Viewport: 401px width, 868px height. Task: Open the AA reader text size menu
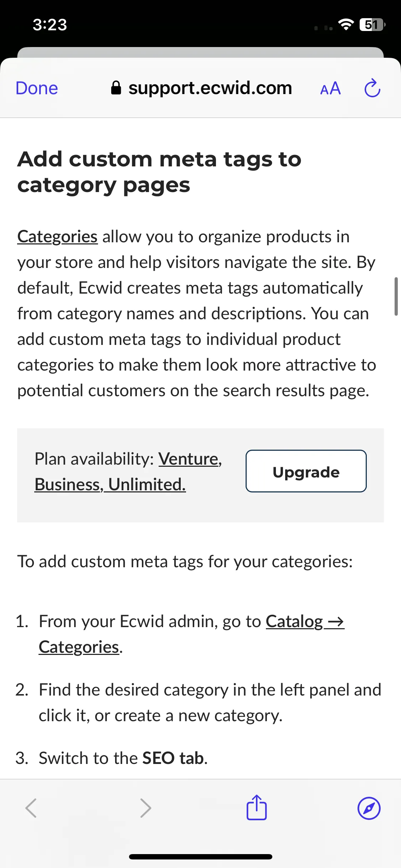pos(330,88)
